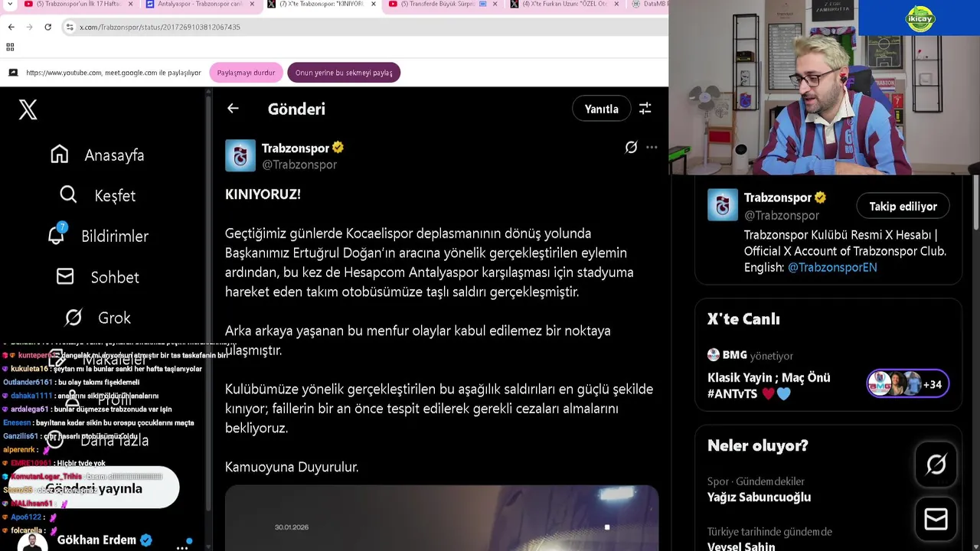Open Sohbet messages
This screenshot has width=980, height=551.
point(97,277)
